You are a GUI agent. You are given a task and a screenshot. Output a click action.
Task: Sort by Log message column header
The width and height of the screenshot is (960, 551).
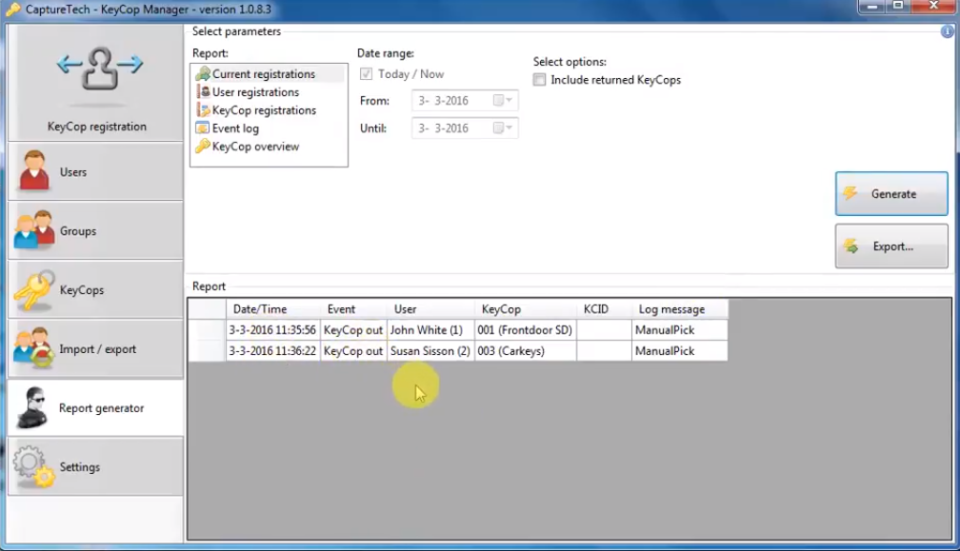[680, 309]
